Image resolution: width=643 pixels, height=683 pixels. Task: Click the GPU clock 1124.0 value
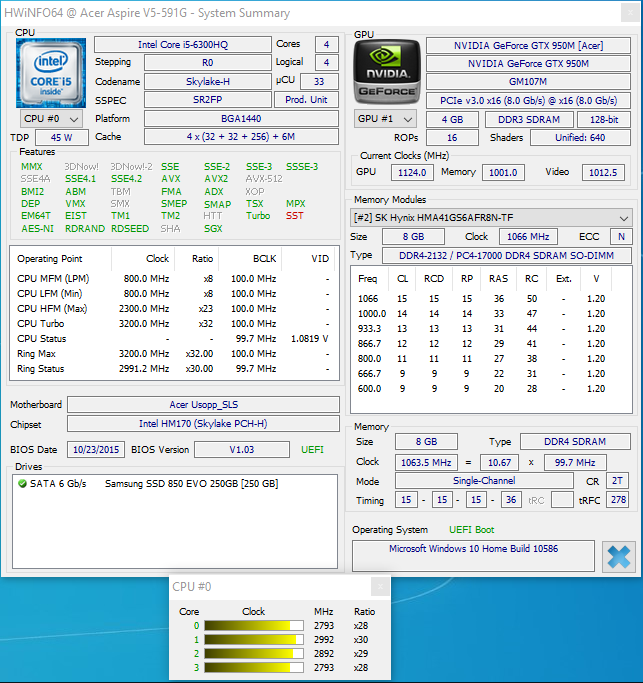point(412,172)
